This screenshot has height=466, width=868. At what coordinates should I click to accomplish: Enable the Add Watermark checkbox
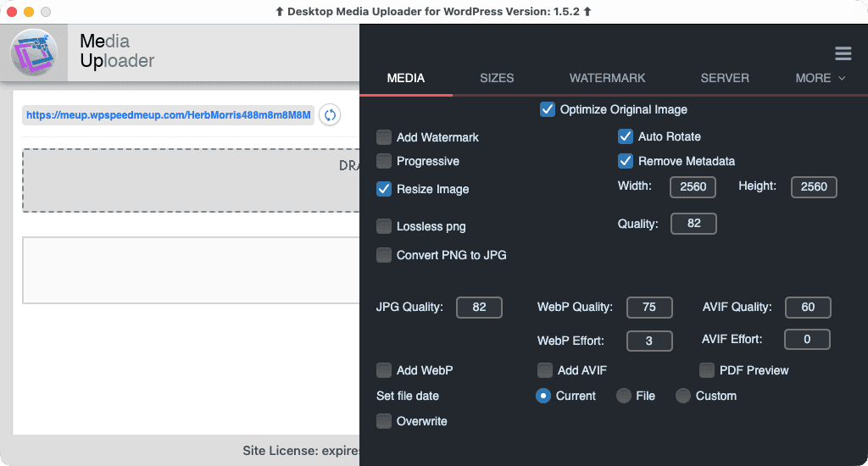click(x=384, y=137)
